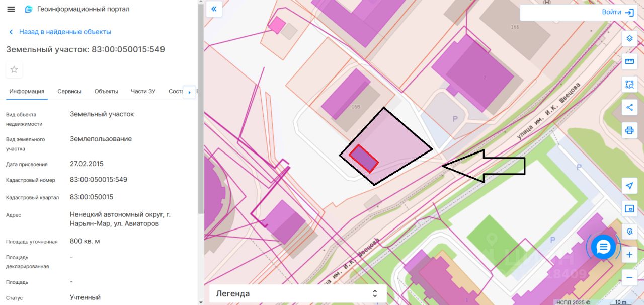The width and height of the screenshot is (644, 305).
Task: Activate the area selection search tool
Action: (x=629, y=84)
